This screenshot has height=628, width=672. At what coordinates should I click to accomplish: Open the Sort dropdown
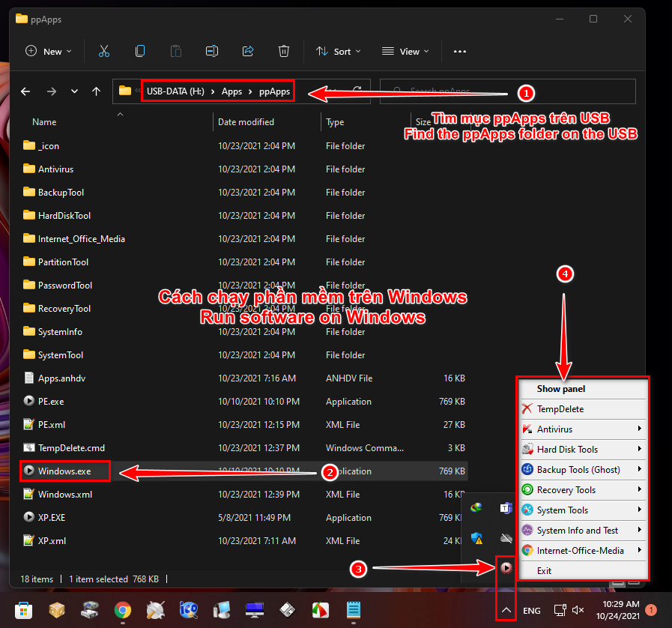[x=338, y=51]
